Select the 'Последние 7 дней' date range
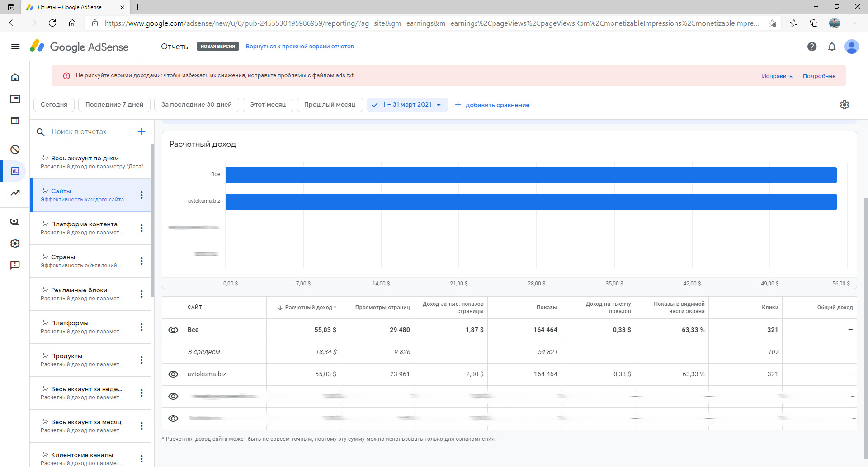868x467 pixels. (114, 105)
